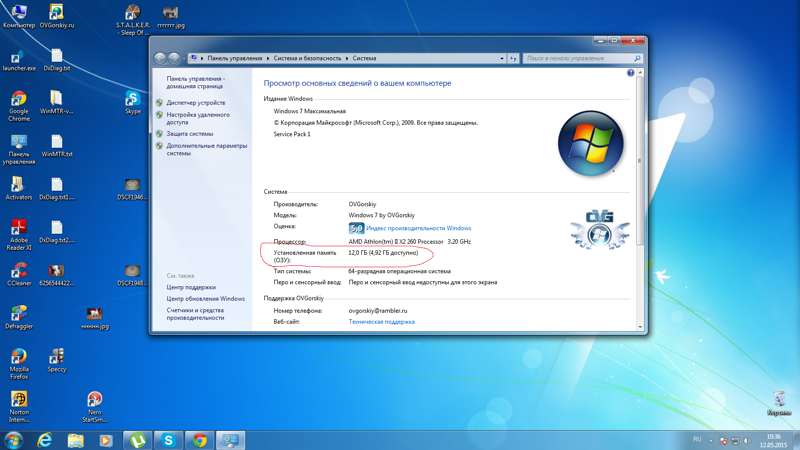Select the 6256544422... image file
This screenshot has height=450, width=800.
click(57, 274)
